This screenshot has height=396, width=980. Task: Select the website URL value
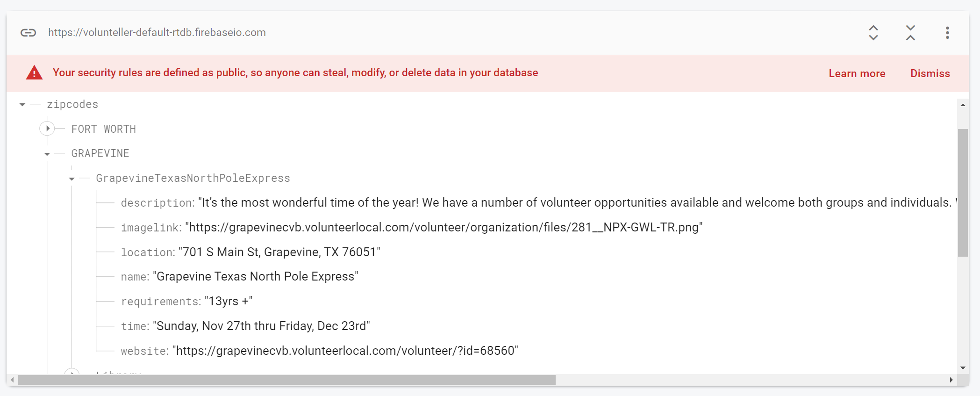coord(345,351)
